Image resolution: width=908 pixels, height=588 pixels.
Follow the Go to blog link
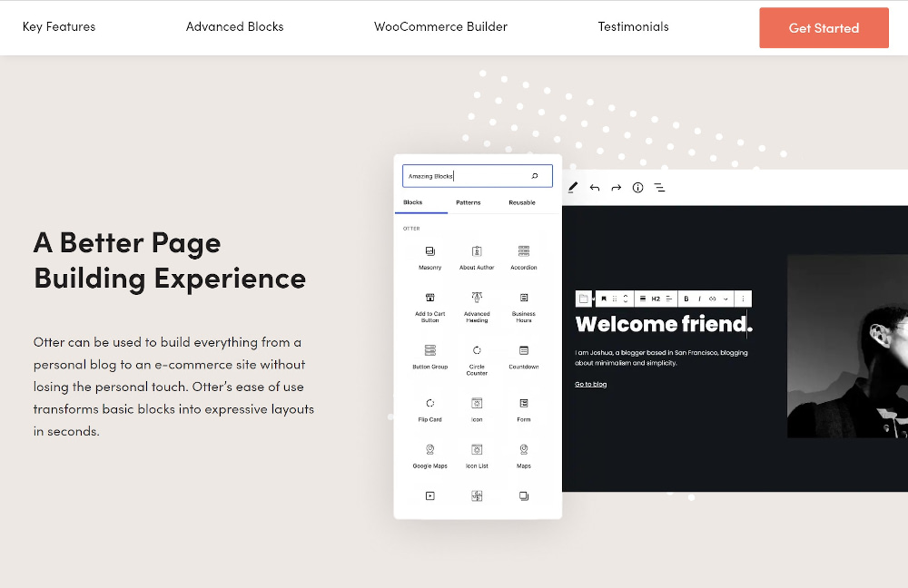591,385
